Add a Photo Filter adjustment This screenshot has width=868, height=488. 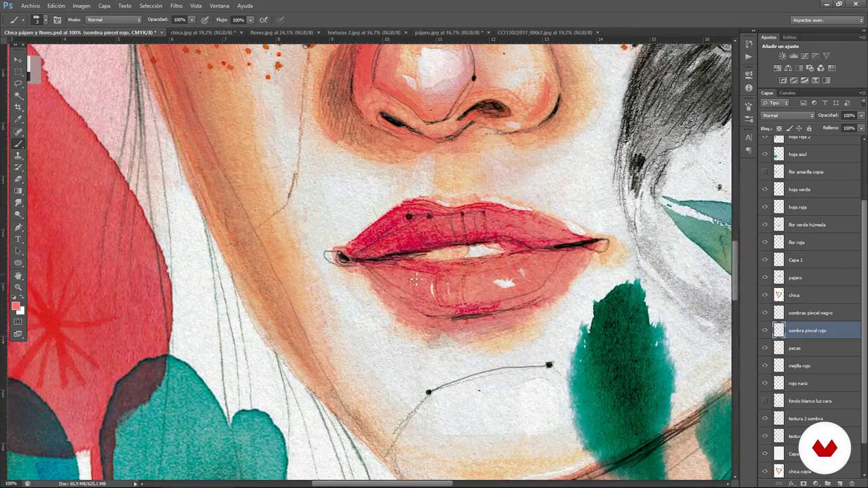(x=810, y=68)
